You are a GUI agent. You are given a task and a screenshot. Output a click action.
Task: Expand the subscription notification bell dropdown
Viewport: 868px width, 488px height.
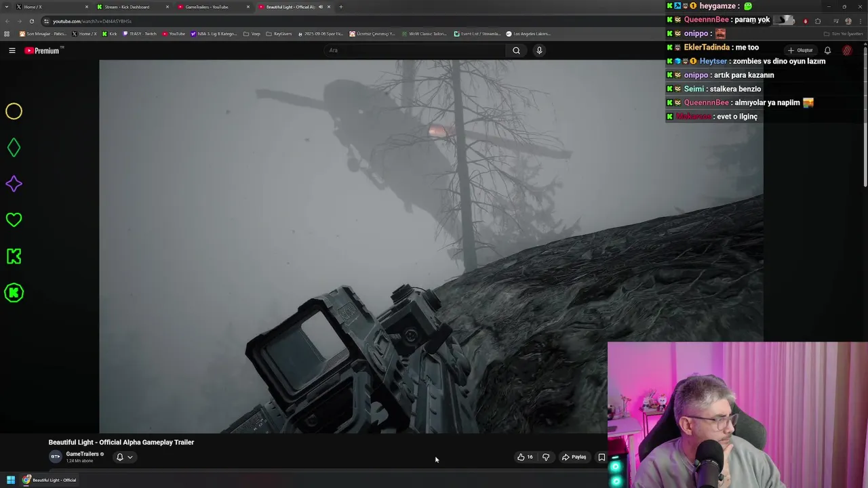click(124, 457)
